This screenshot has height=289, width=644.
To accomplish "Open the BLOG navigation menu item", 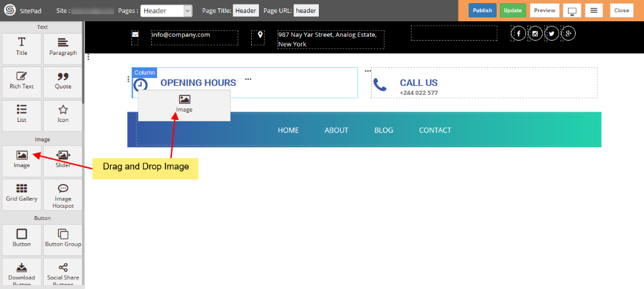I will point(383,130).
